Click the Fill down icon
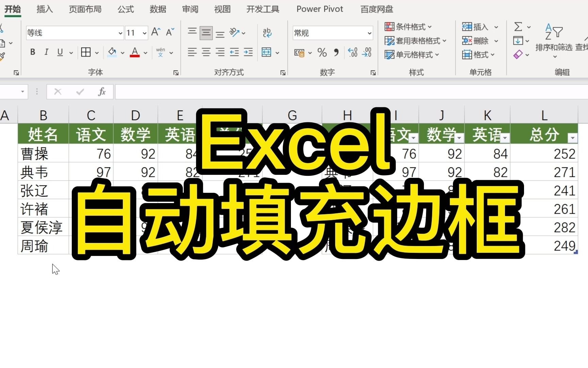This screenshot has width=588, height=368. point(518,41)
